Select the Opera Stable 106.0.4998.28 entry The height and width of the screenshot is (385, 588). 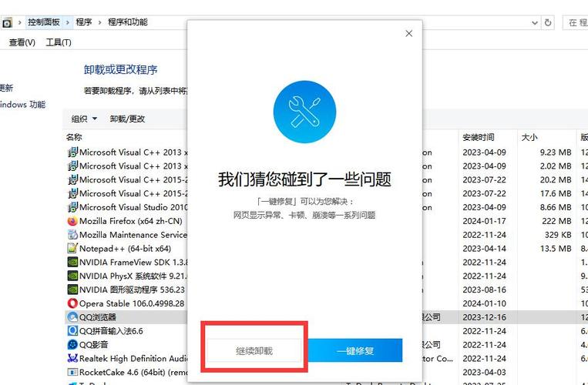tap(132, 303)
